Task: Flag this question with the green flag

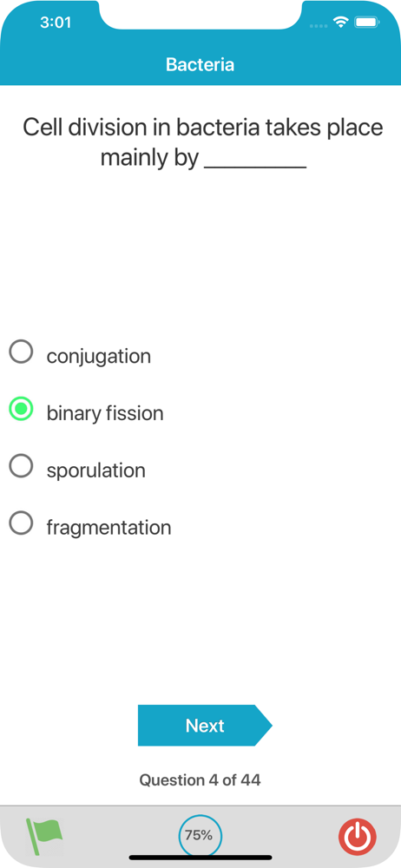Action: click(x=44, y=837)
